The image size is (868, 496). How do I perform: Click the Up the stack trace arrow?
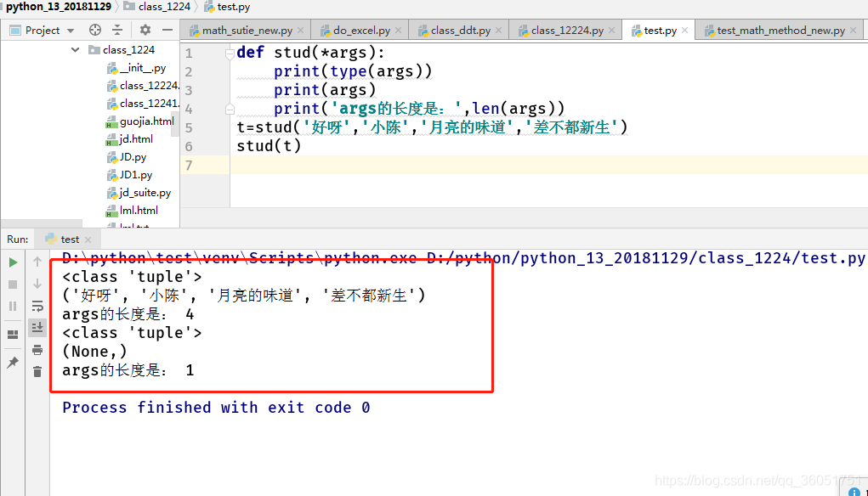[37, 262]
